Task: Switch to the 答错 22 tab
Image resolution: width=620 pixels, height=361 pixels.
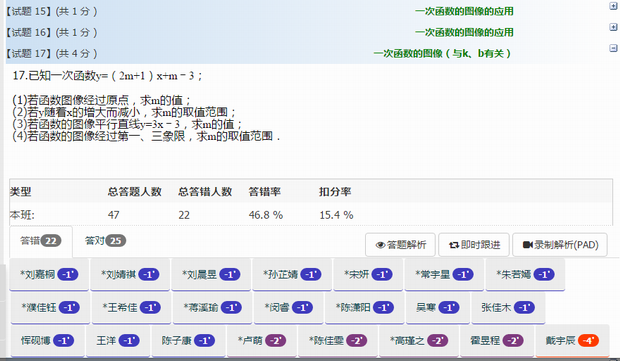Action: 41,241
